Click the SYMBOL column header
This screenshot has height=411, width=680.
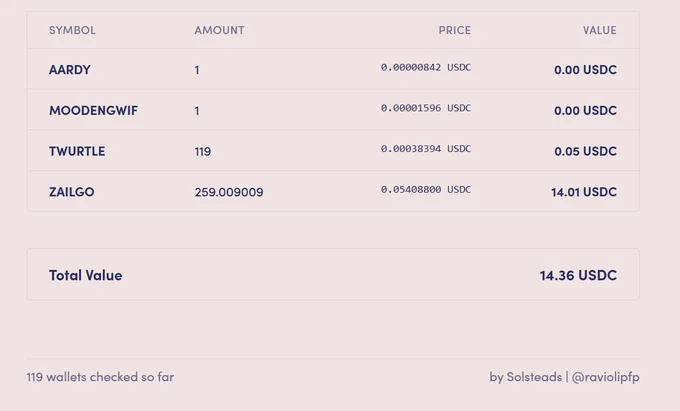click(72, 30)
